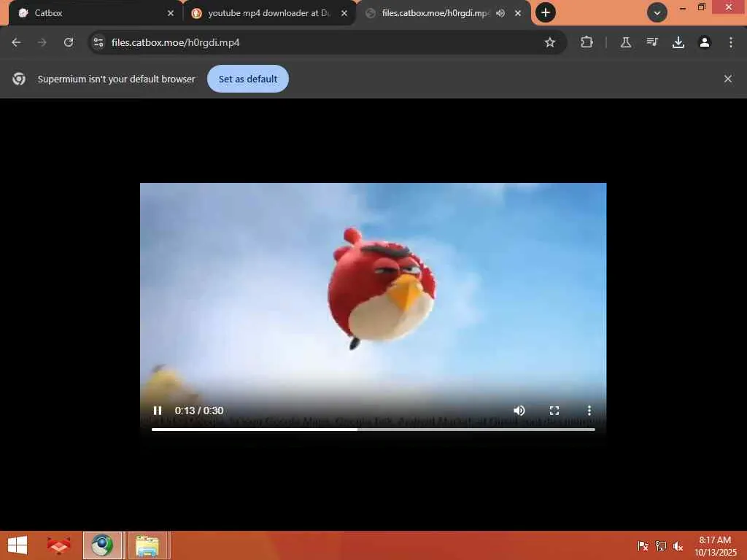Mute the video player volume
Image resolution: width=747 pixels, height=560 pixels.
point(519,411)
